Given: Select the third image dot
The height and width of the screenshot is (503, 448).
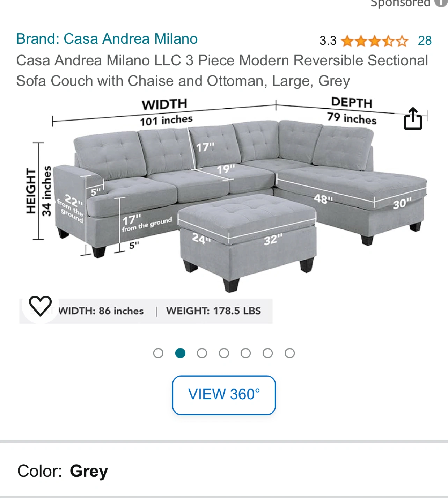Looking at the screenshot, I should [202, 353].
